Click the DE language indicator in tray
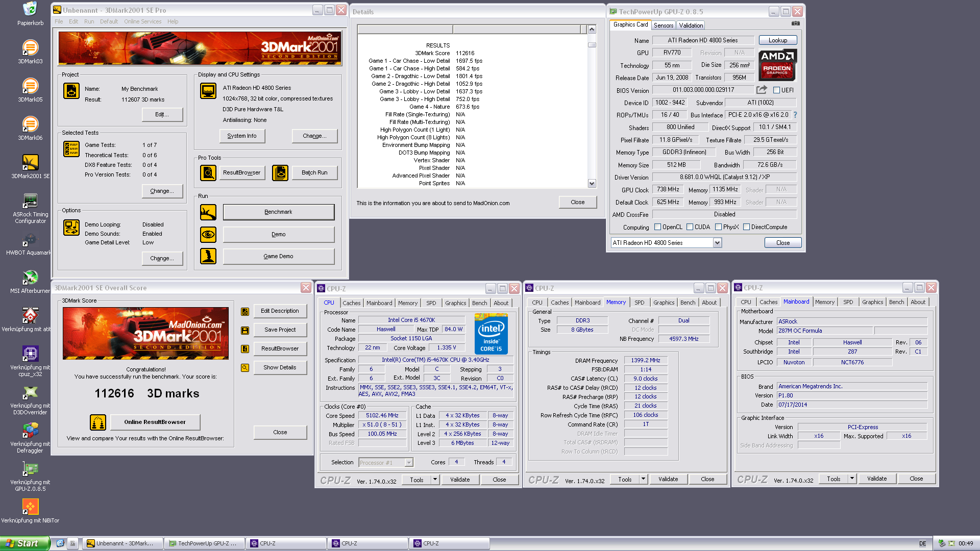980x551 pixels. (922, 543)
